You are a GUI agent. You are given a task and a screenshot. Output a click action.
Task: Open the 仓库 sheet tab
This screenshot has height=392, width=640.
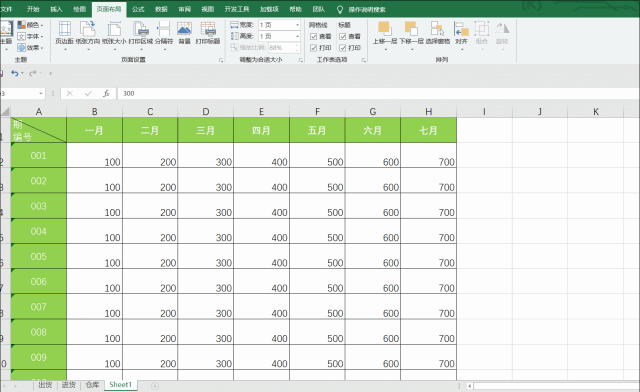point(92,385)
